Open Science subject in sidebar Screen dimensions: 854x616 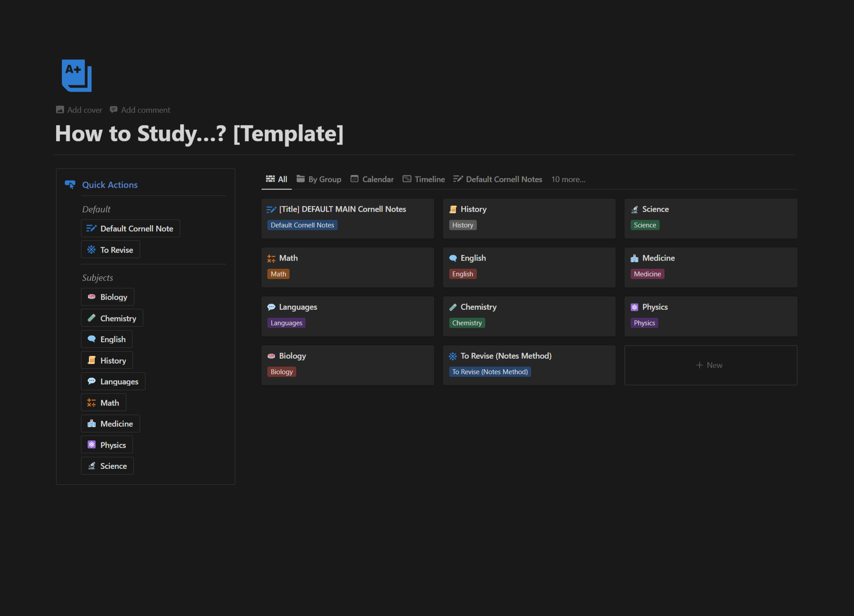tap(107, 466)
